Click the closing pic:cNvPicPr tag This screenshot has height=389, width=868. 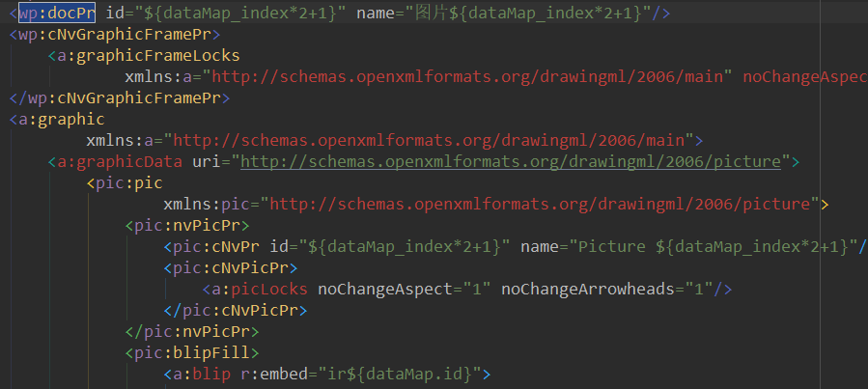click(236, 311)
